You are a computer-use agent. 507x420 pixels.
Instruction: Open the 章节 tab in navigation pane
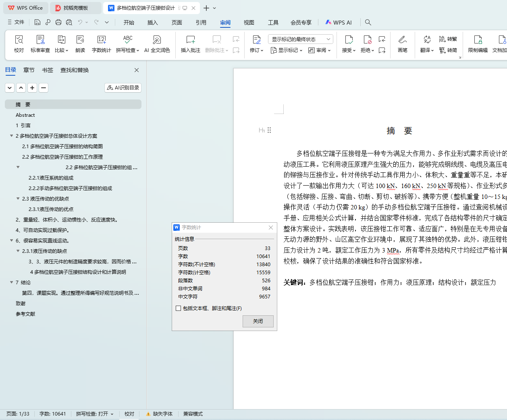pyautogui.click(x=29, y=70)
